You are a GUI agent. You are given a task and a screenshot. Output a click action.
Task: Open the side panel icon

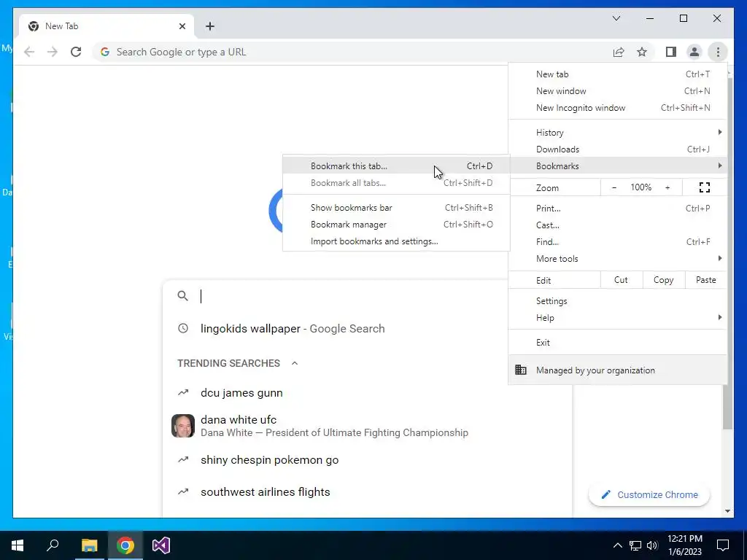coord(671,52)
